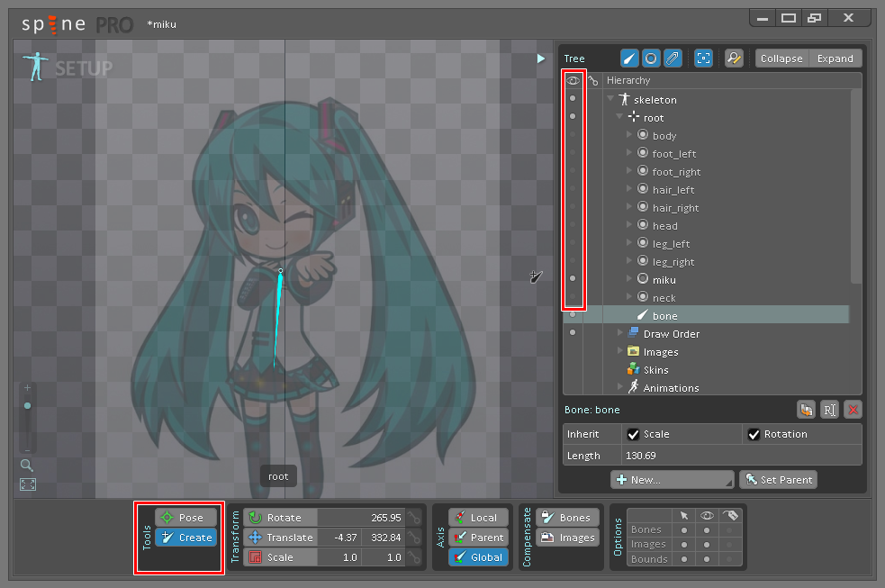Image resolution: width=885 pixels, height=588 pixels.
Task: Click the play arrow at viewport top right
Action: pos(541,59)
